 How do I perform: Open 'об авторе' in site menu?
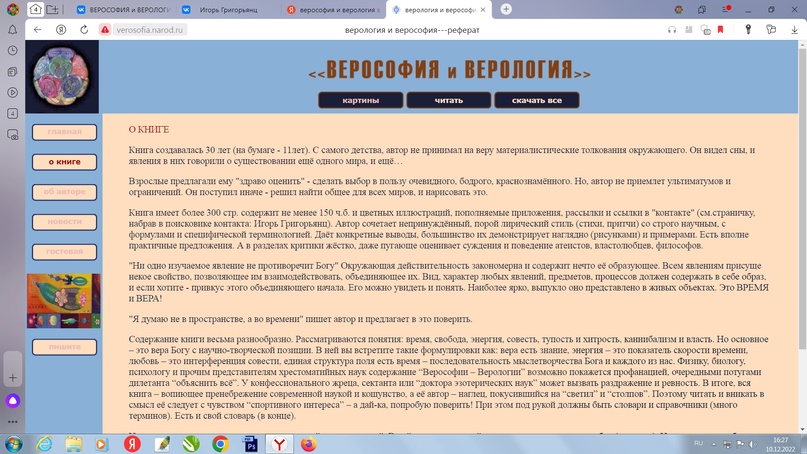64,191
